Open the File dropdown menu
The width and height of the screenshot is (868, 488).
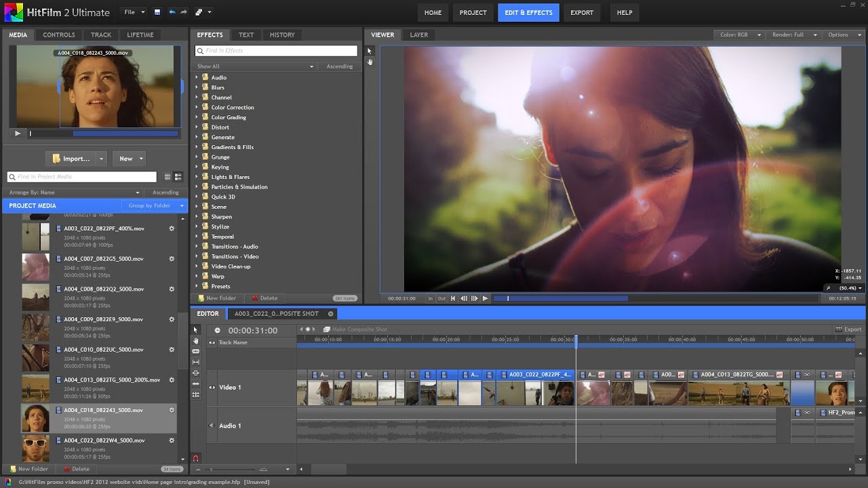coord(134,12)
